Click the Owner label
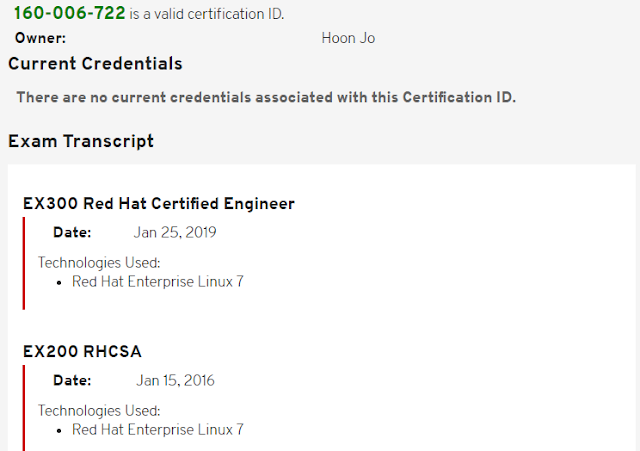This screenshot has width=640, height=451. point(40,38)
